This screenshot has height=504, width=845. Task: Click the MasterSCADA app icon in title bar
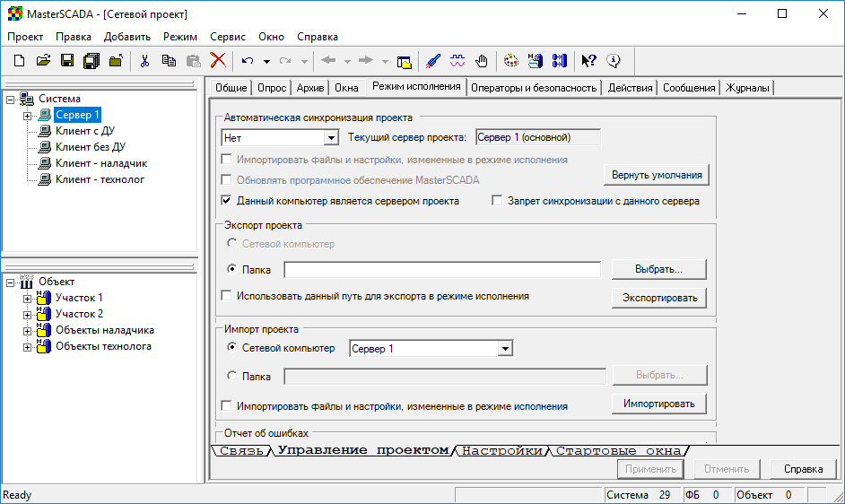coord(14,14)
